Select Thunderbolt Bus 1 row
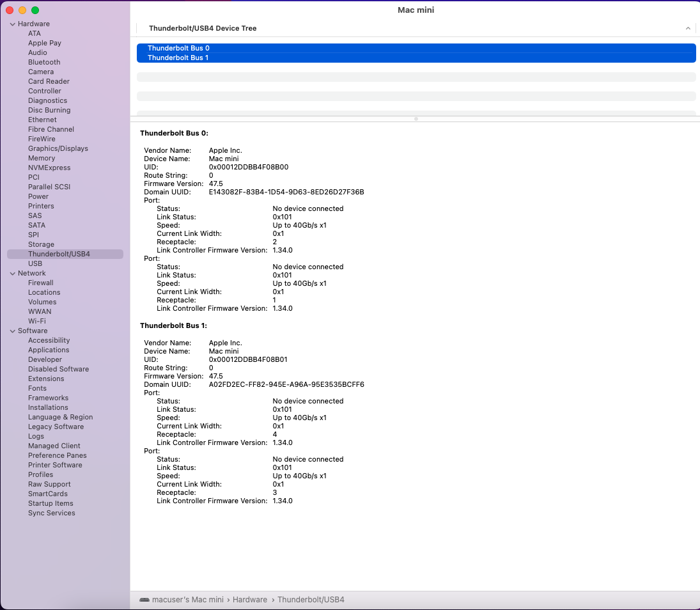 (x=416, y=58)
